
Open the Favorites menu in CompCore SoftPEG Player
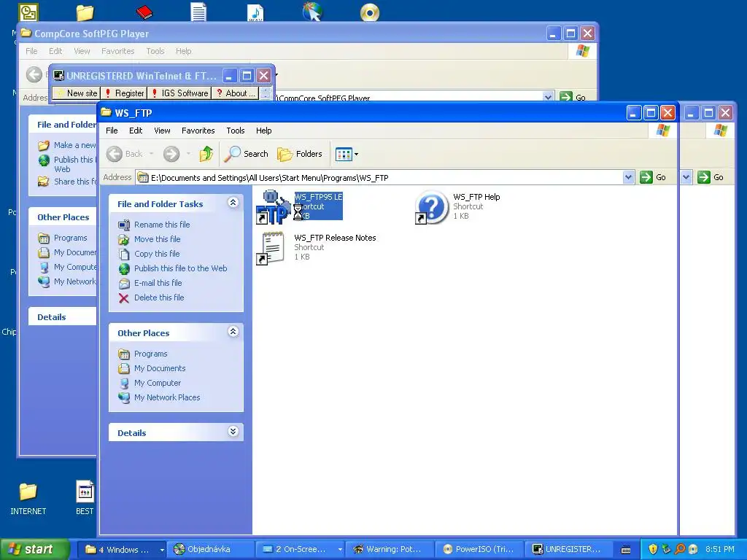[117, 51]
